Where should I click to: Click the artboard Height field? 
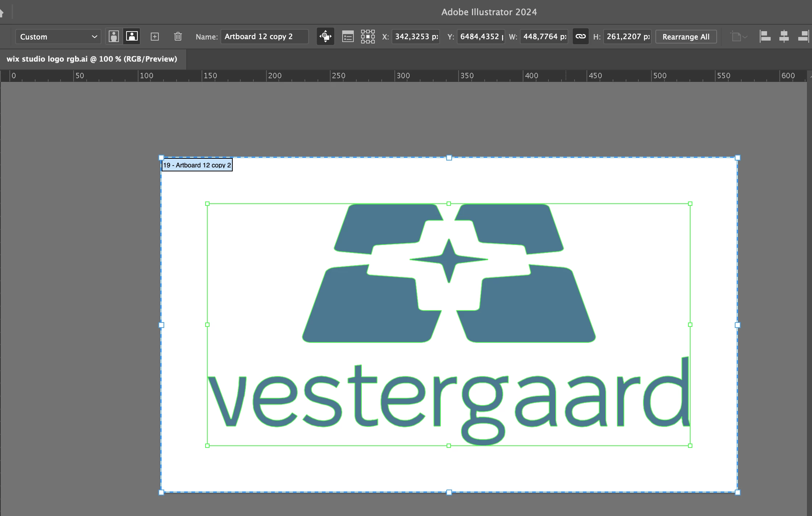(627, 37)
